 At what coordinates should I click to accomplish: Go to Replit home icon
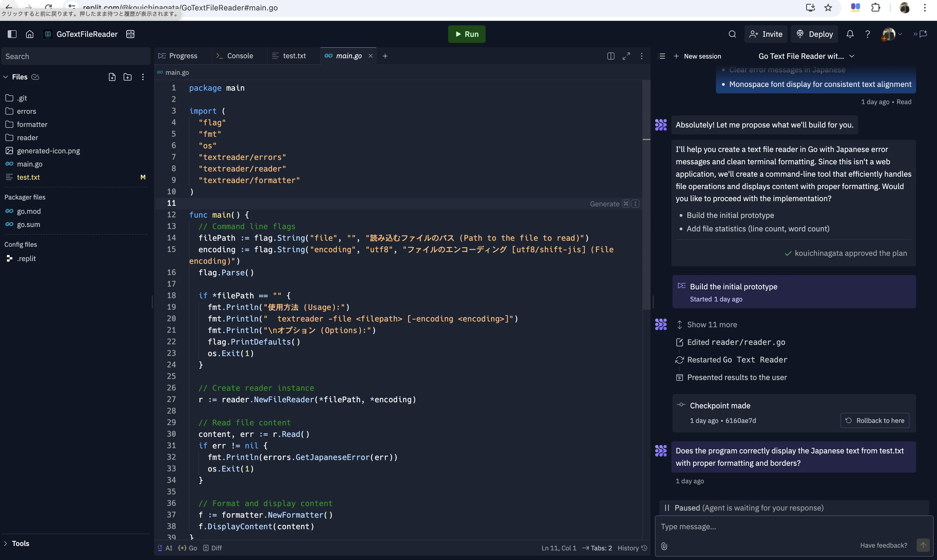(x=29, y=34)
